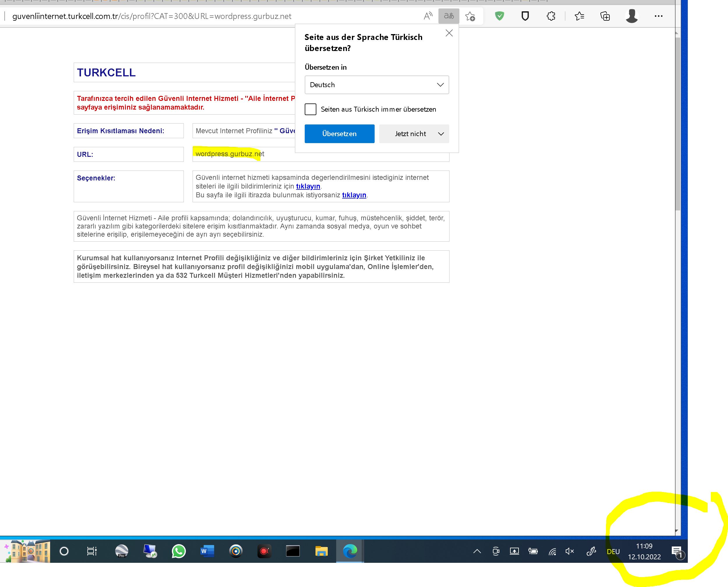Open Microsoft Word from taskbar
This screenshot has height=587, width=728.
pos(207,551)
